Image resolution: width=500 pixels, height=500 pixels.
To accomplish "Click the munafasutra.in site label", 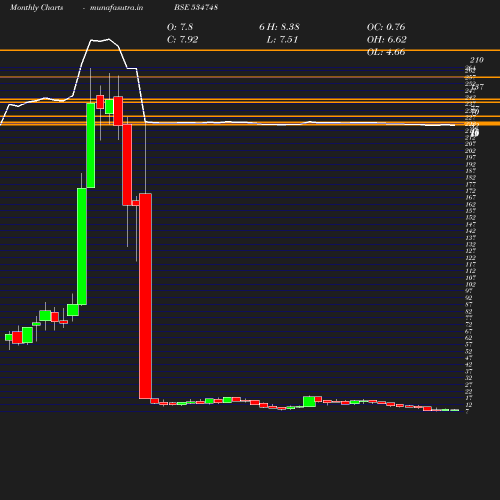I will [x=116, y=7].
